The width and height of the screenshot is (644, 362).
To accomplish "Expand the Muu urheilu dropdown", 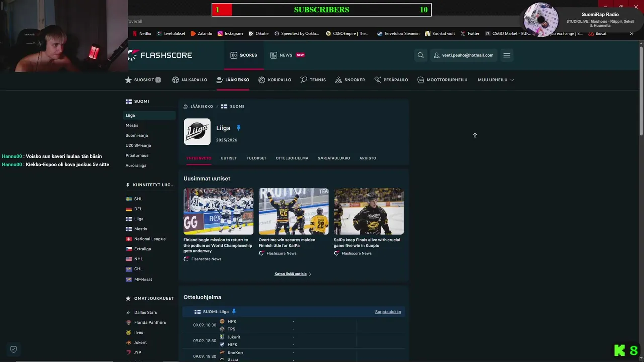I will pos(496,80).
